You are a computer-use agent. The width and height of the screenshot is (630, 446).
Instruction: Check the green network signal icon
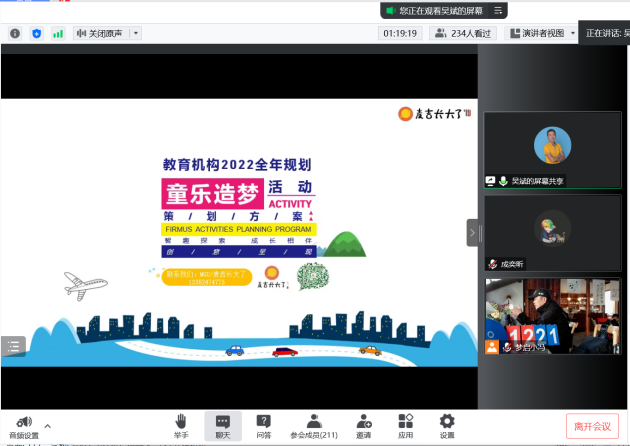(x=58, y=33)
